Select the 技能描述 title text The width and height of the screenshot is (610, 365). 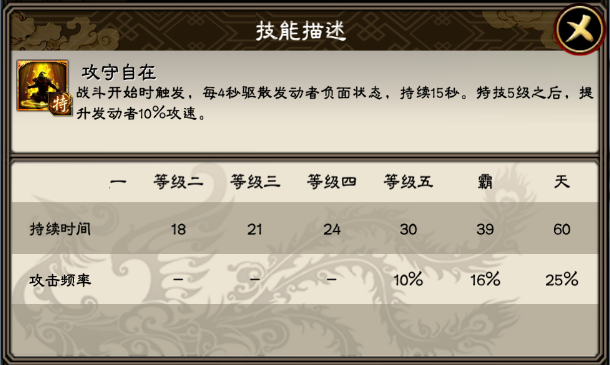pos(301,31)
